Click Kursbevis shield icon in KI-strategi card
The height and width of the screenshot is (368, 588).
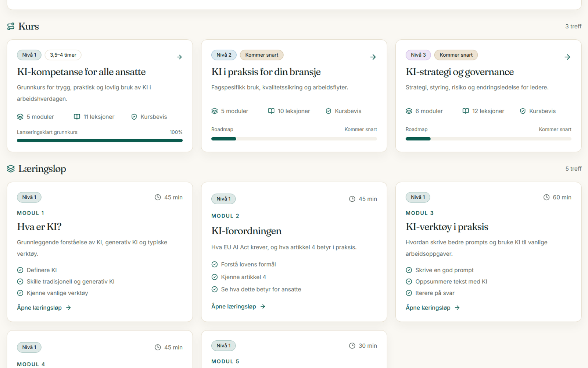coord(523,111)
